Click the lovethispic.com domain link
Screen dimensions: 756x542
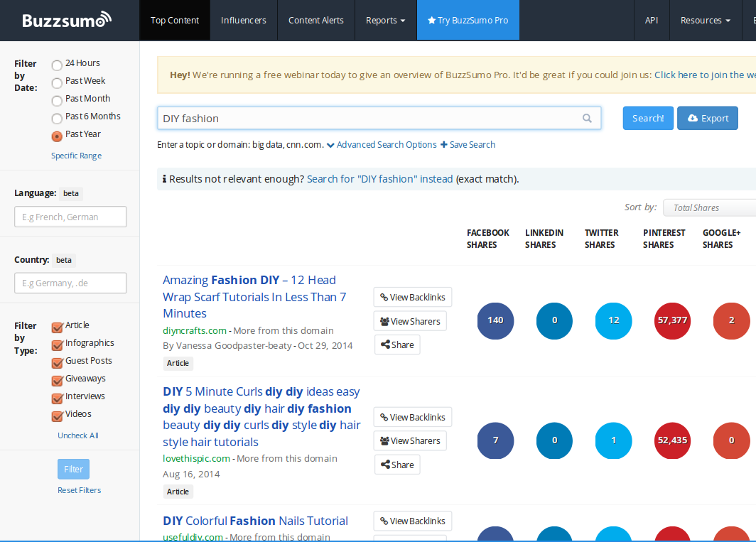(196, 459)
